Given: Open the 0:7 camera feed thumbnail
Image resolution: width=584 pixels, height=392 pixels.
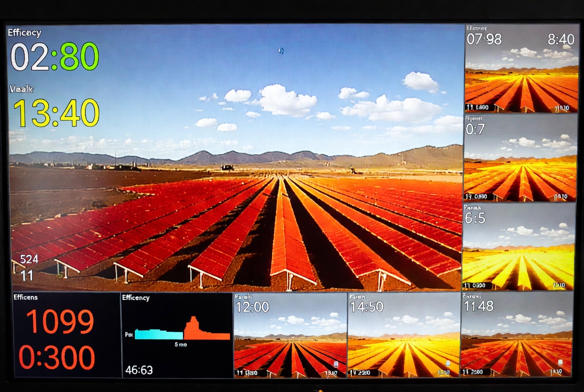Looking at the screenshot, I should 520,158.
